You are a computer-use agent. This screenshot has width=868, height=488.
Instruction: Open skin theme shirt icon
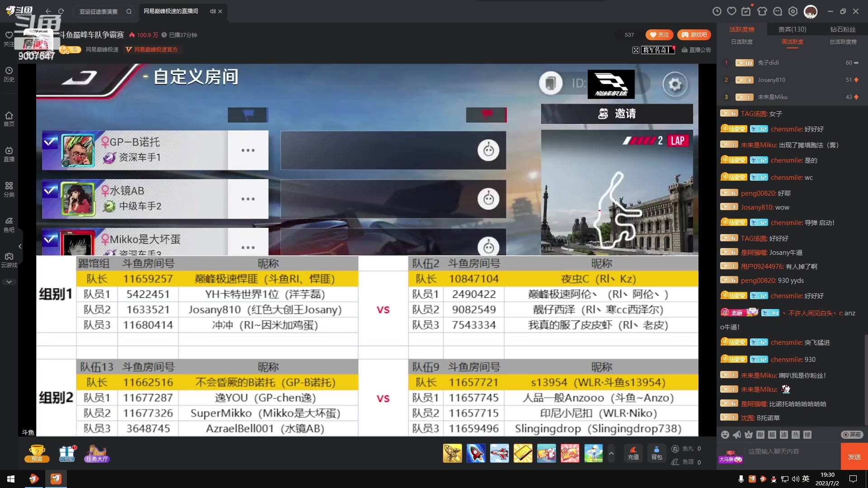(762, 11)
